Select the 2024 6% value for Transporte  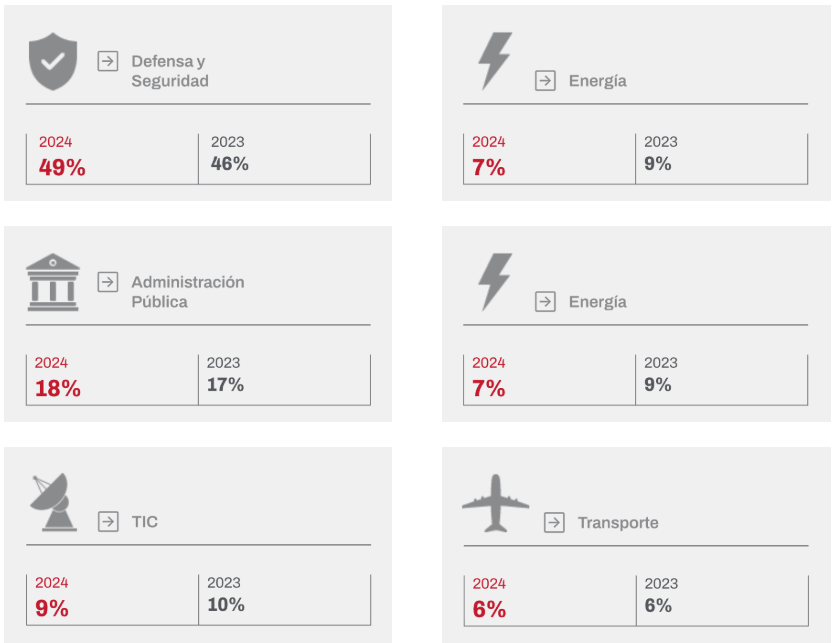click(x=489, y=609)
